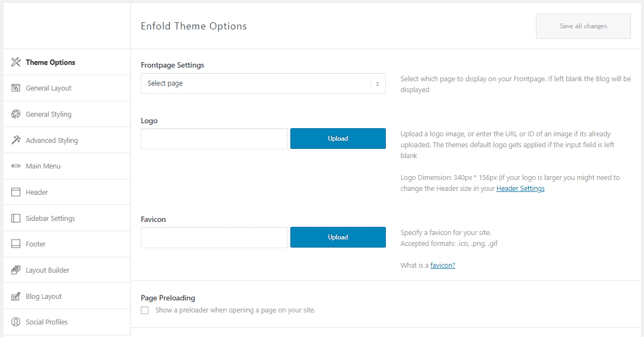Open the Header settings section
644x337 pixels.
coord(67,192)
